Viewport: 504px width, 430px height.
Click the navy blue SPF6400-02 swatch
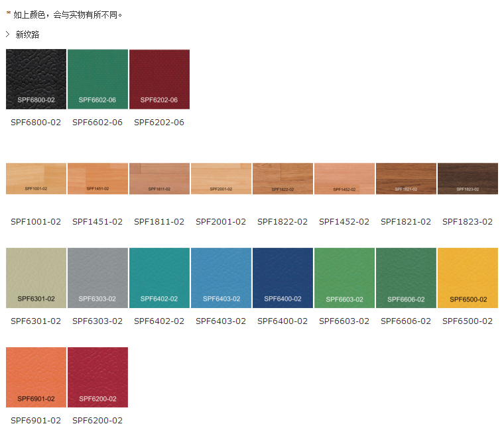pyautogui.click(x=283, y=278)
